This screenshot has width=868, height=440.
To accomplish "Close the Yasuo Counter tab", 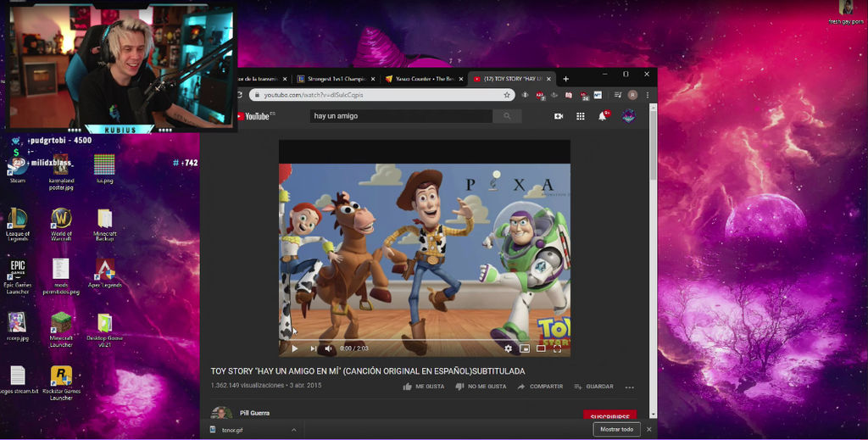I will [x=462, y=79].
